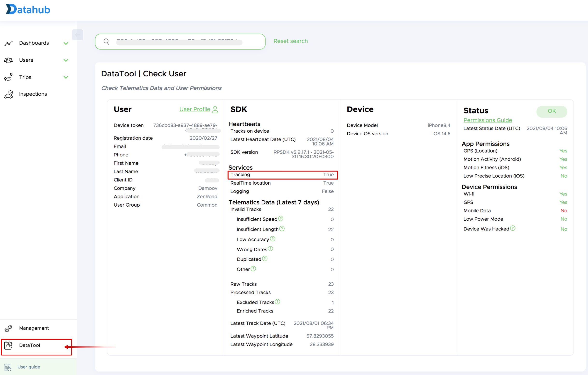Click the Inspections car icon
588x375 pixels.
click(8, 94)
